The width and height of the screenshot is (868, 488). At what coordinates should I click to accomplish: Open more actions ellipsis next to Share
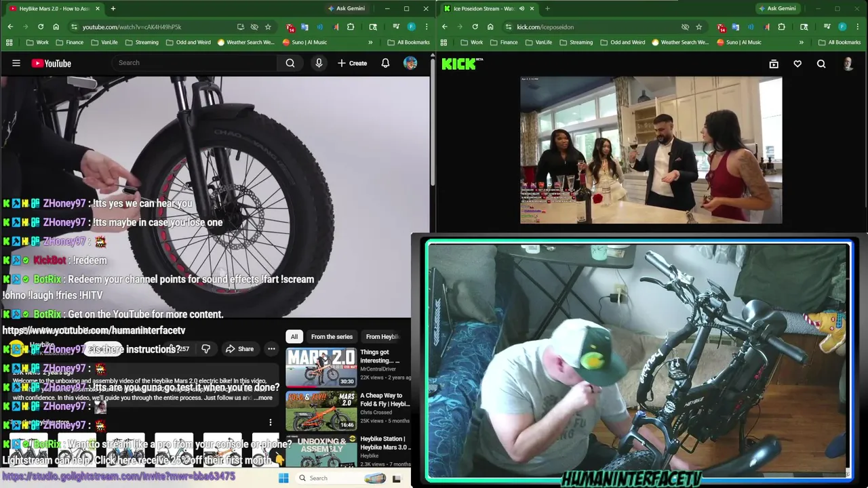click(271, 349)
